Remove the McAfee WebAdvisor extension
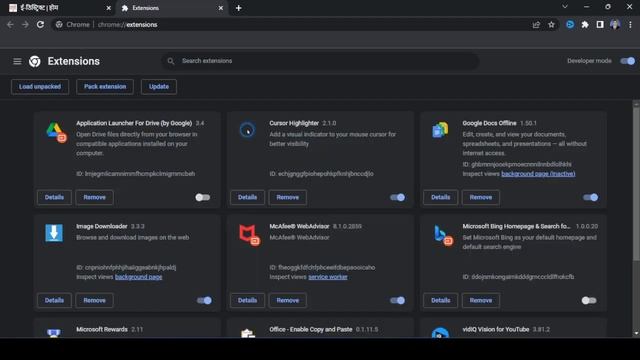The width and height of the screenshot is (640, 360). click(288, 300)
